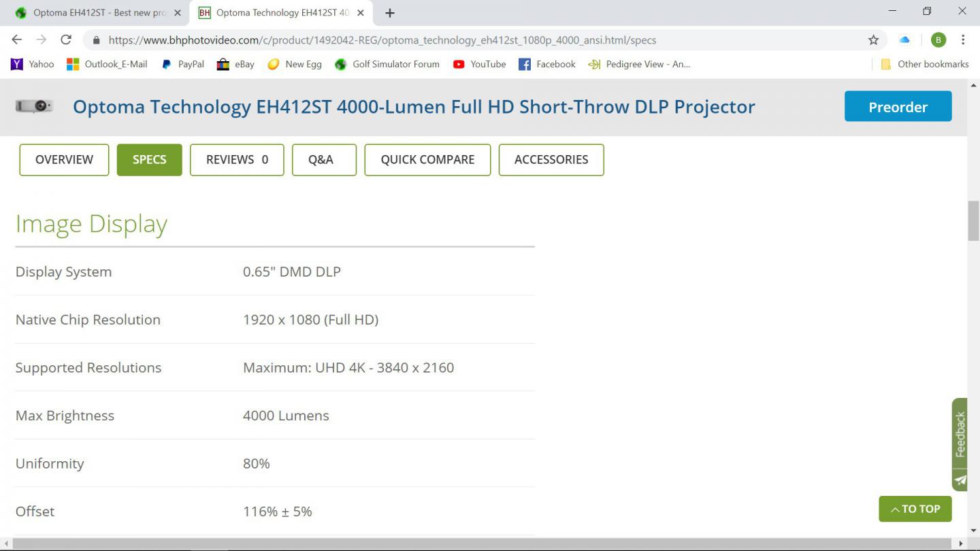Click the Offset value 116% ± 5%
This screenshot has height=551, width=980.
click(278, 512)
